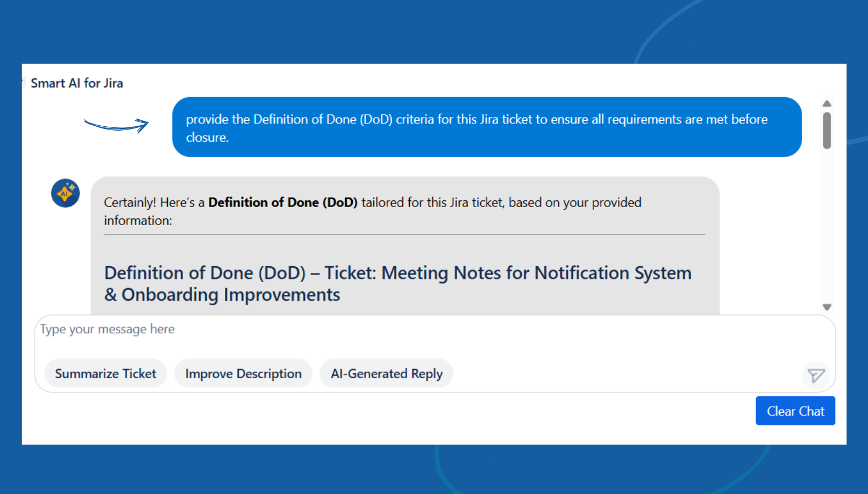The image size is (868, 494).
Task: Click the horizontal divider line in AI reply
Action: (x=404, y=235)
